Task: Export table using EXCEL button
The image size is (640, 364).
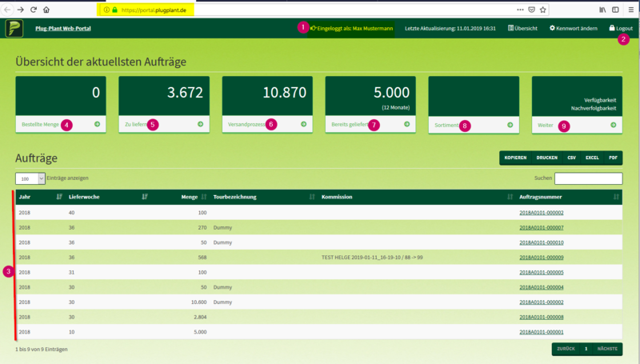Action: [x=592, y=158]
